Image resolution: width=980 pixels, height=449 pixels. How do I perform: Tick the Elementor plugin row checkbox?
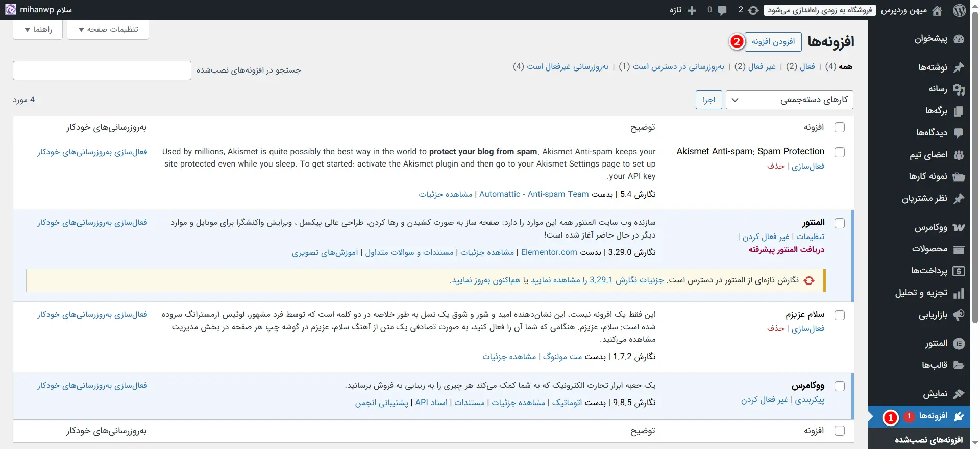click(x=839, y=223)
